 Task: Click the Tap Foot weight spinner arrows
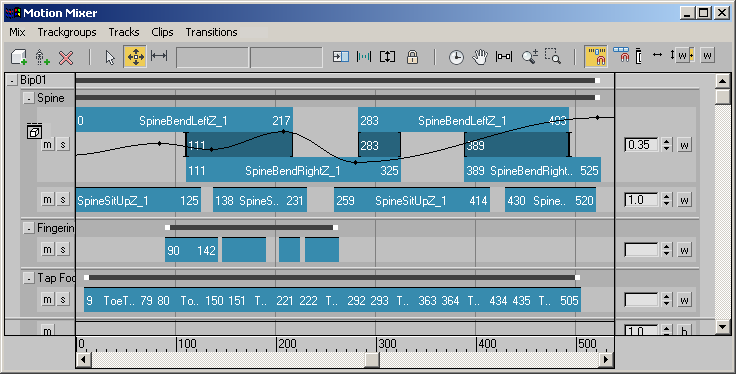(667, 300)
